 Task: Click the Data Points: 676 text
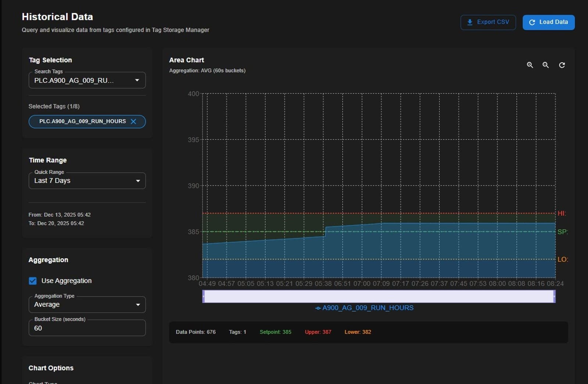pyautogui.click(x=196, y=332)
